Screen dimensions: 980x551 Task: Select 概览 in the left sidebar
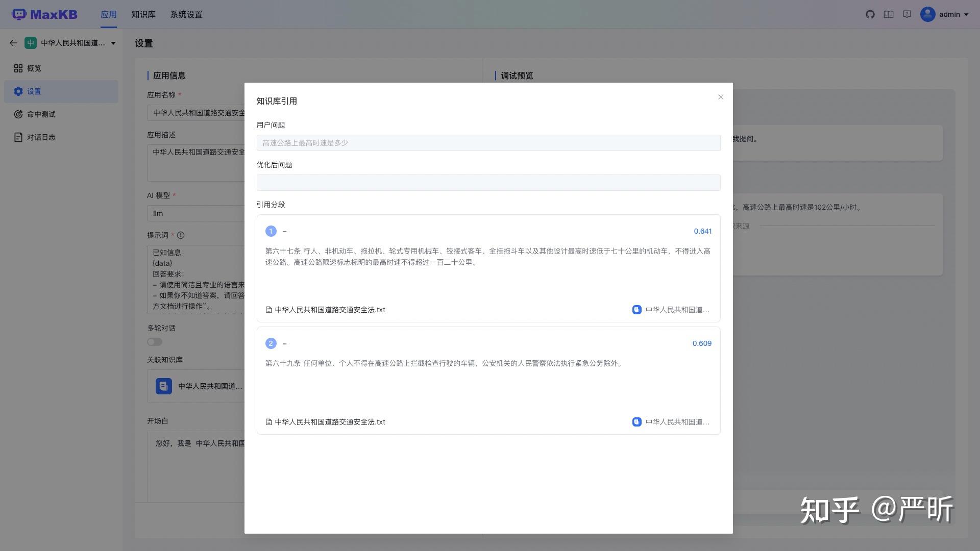(34, 68)
